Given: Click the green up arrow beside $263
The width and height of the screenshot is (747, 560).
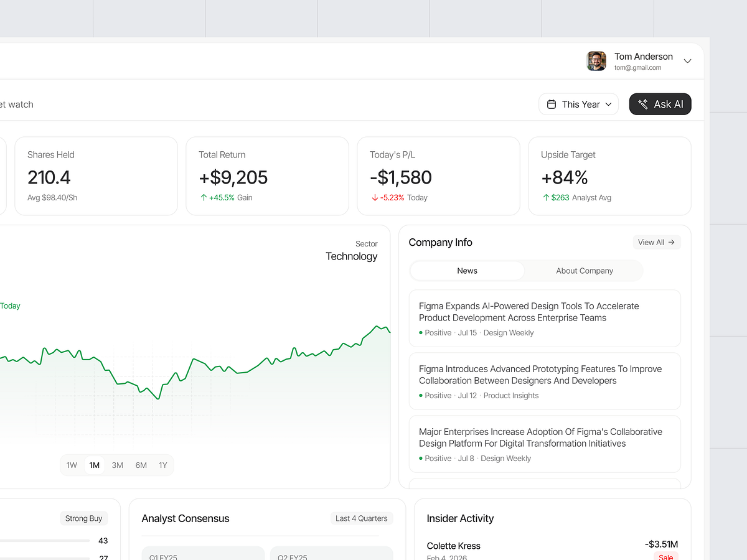Looking at the screenshot, I should click(546, 198).
